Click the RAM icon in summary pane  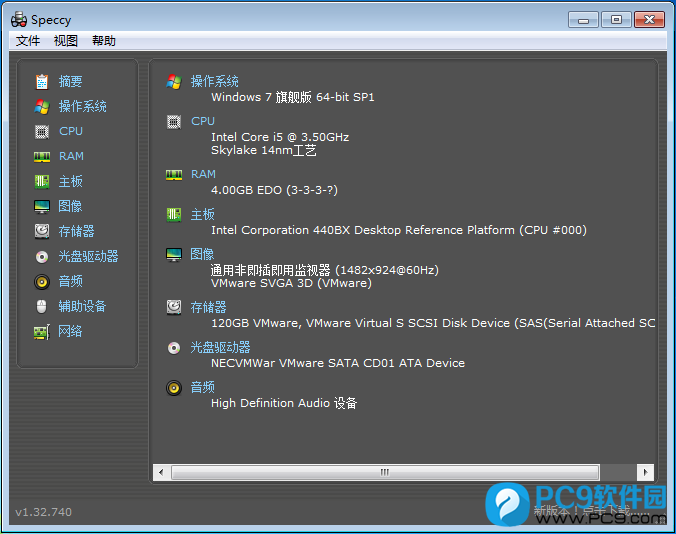coord(174,175)
